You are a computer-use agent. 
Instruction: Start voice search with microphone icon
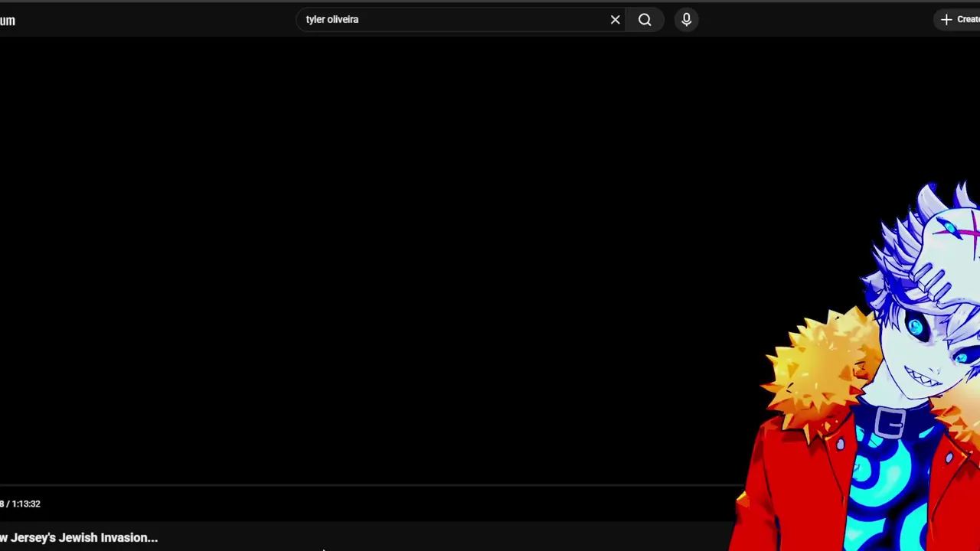pyautogui.click(x=686, y=20)
